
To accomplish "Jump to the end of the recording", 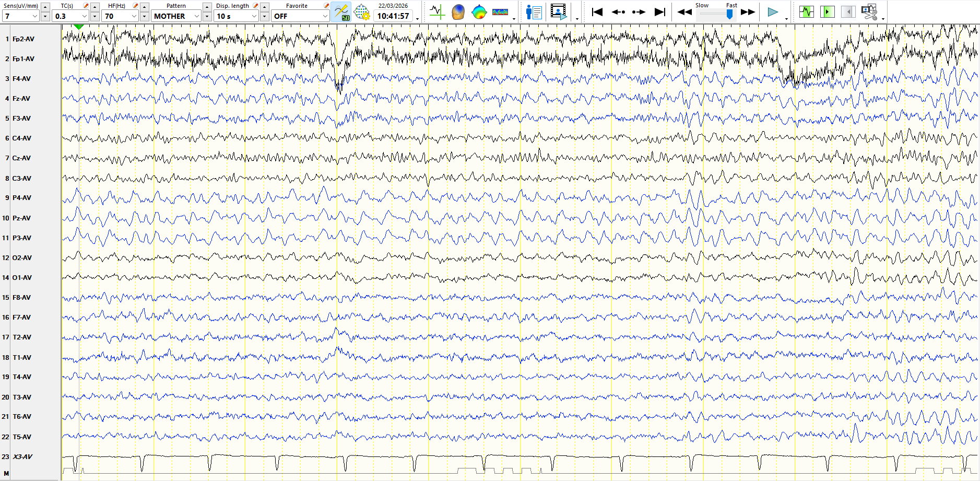I will point(660,12).
